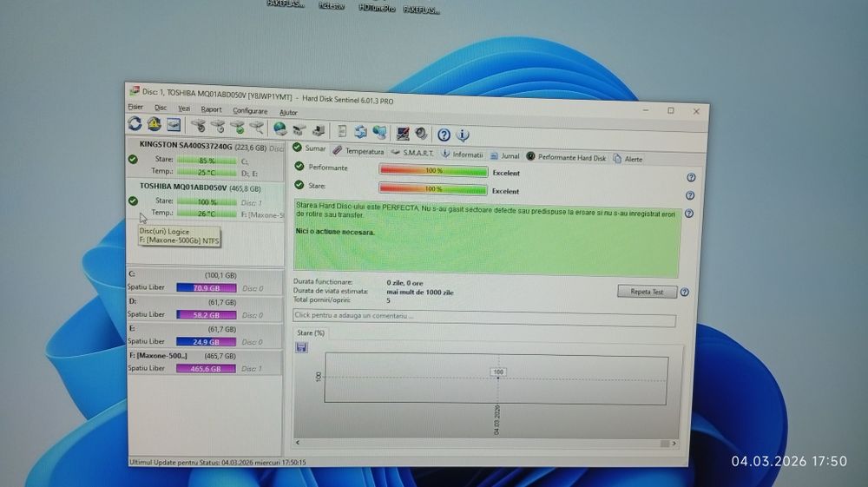Viewport: 868px width, 487px height.
Task: Open the Vezi menu
Action: [184, 109]
